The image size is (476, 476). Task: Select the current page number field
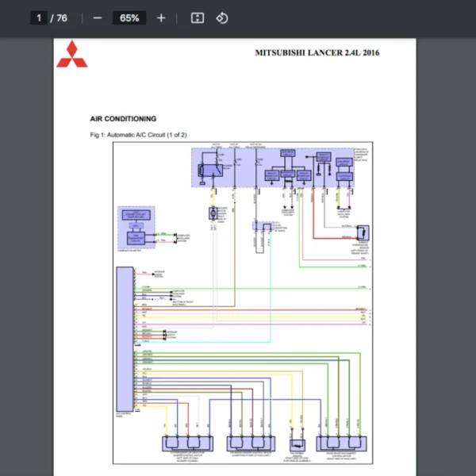pos(39,17)
